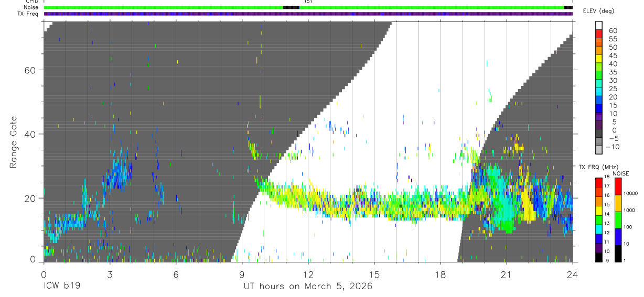Click the "-10" label on the ELEV scale
The height and width of the screenshot is (297, 644).
[x=613, y=147]
